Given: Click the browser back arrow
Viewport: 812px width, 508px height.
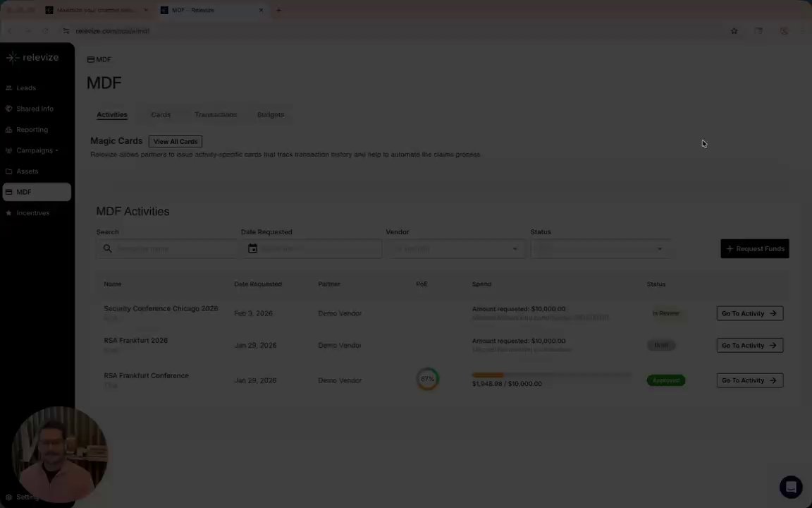Looking at the screenshot, I should [x=10, y=31].
